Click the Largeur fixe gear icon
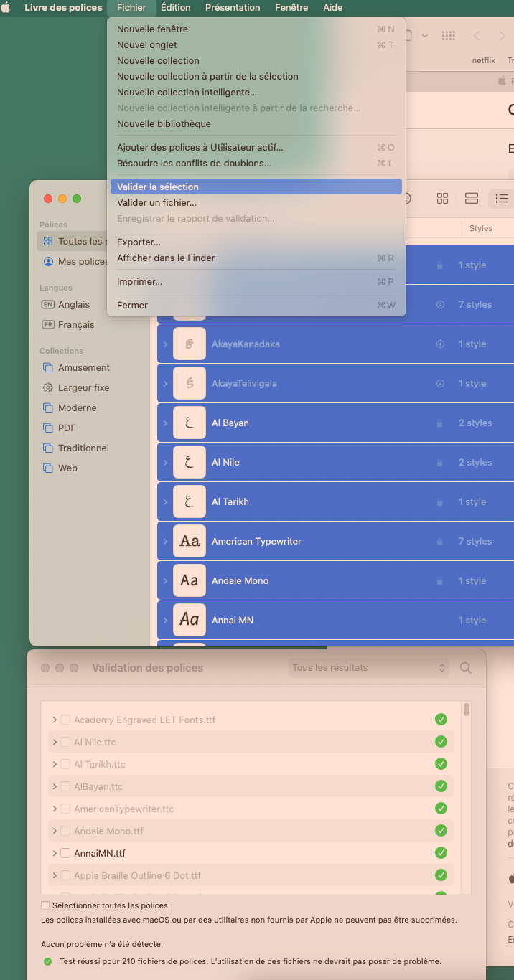 [48, 388]
